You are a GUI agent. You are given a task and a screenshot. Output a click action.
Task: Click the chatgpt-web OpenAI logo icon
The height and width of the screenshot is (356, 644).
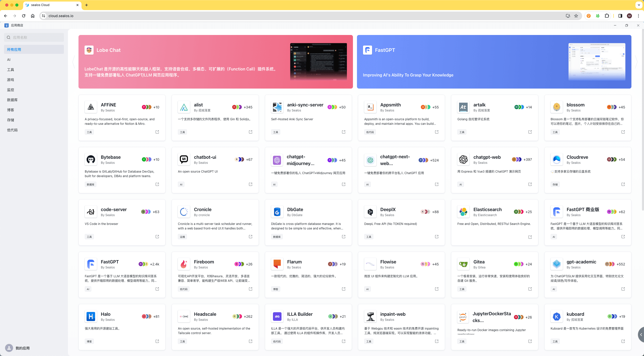coord(463,160)
